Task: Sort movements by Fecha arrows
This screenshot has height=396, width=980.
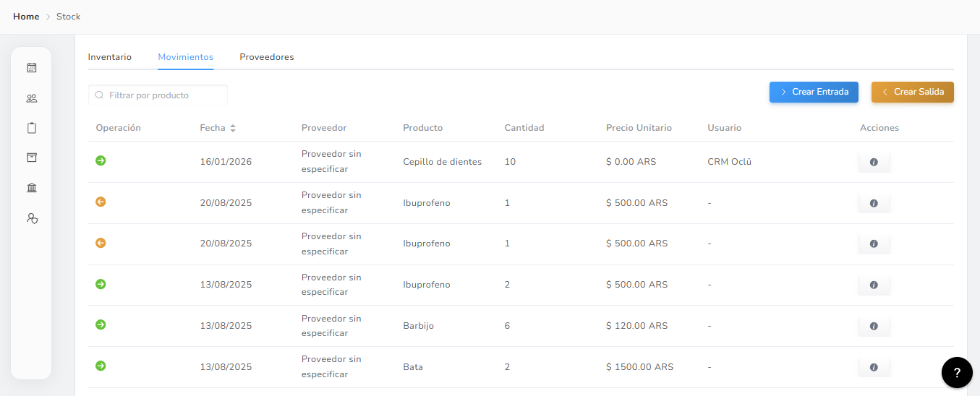Action: click(233, 128)
